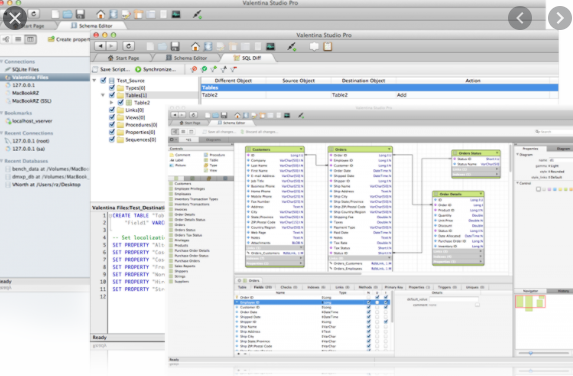This screenshot has height=376, width=573.
Task: Click the floppy save icon in back window toolbar
Action: click(x=80, y=14)
